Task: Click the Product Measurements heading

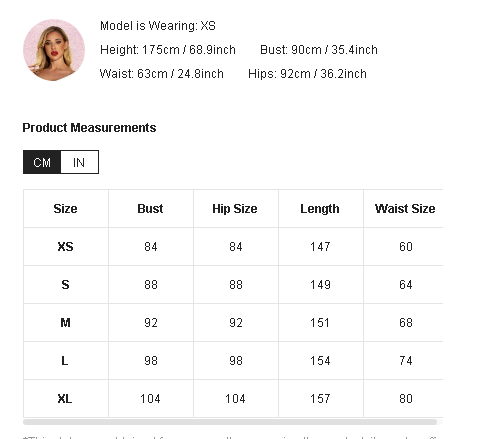Action: 89,128
